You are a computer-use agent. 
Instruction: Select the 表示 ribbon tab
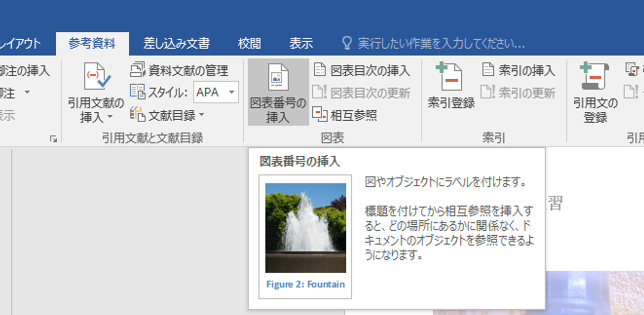(301, 44)
